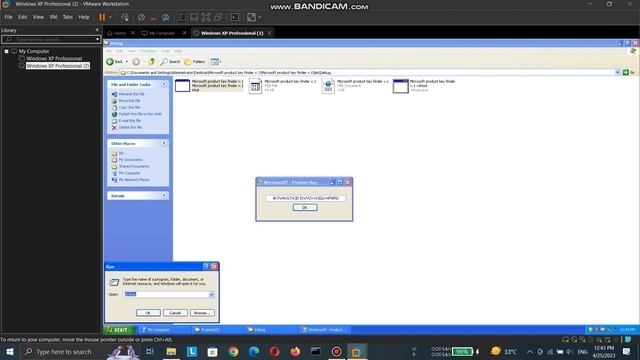Open My Network Places link
The image size is (640, 360).
point(134,180)
